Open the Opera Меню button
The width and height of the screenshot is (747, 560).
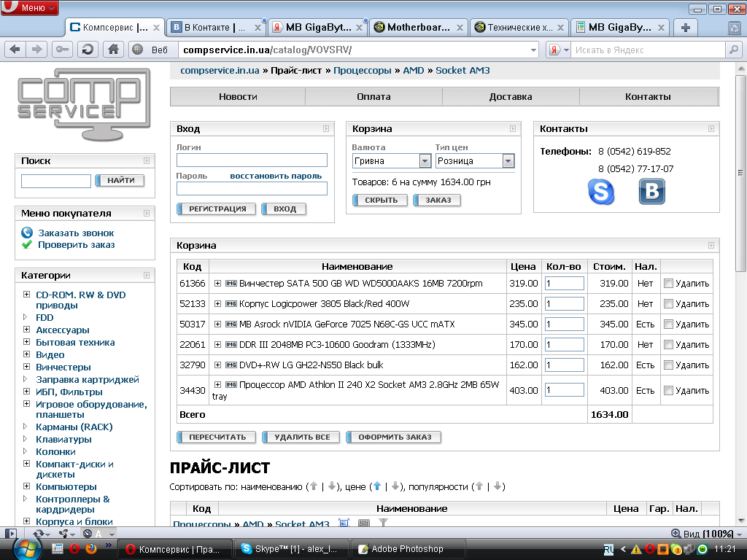(x=29, y=7)
